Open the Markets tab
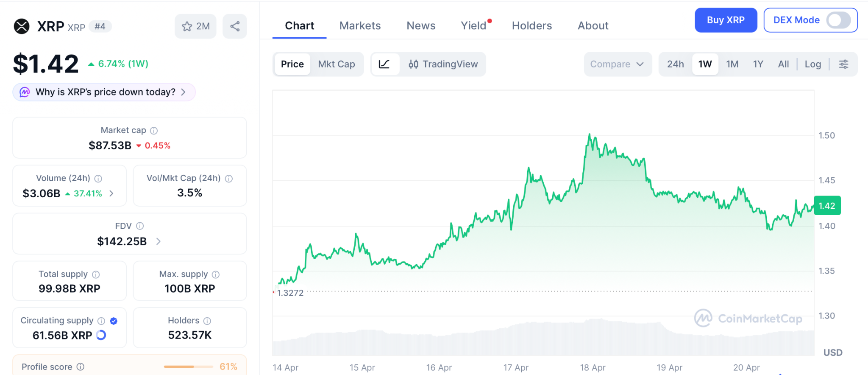The height and width of the screenshot is (375, 868). [x=360, y=26]
